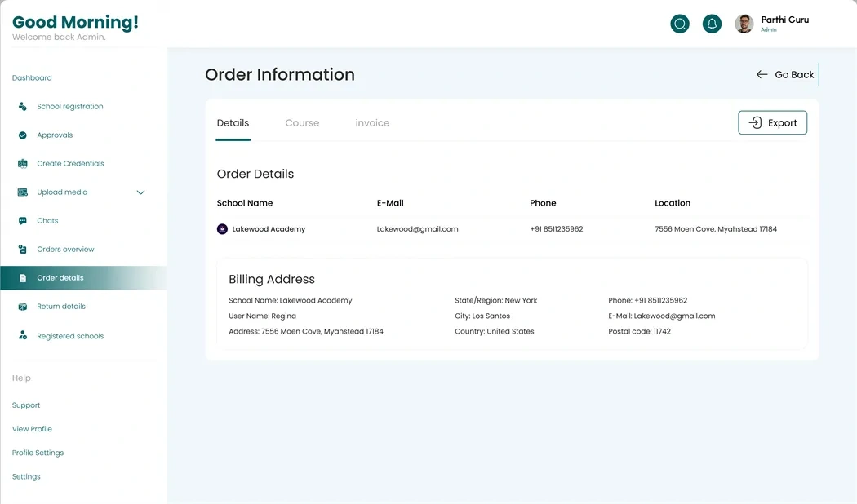Click billing Phone: +91 8511235962 line

(x=648, y=300)
